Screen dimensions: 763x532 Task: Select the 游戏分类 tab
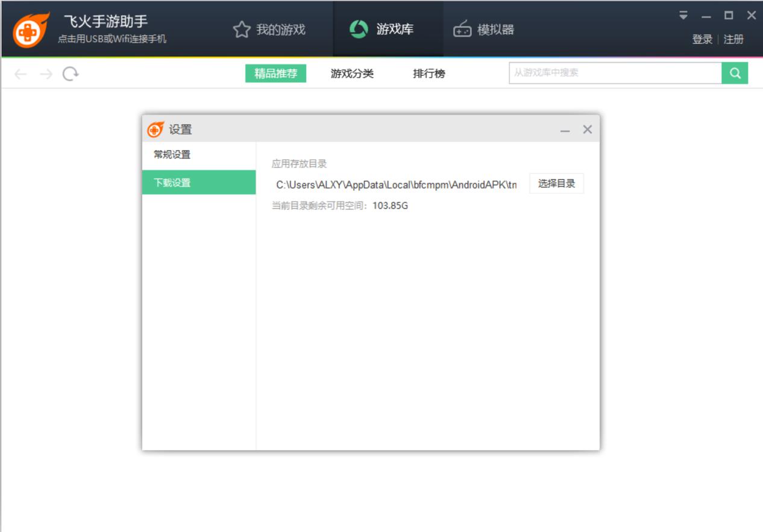tap(352, 74)
